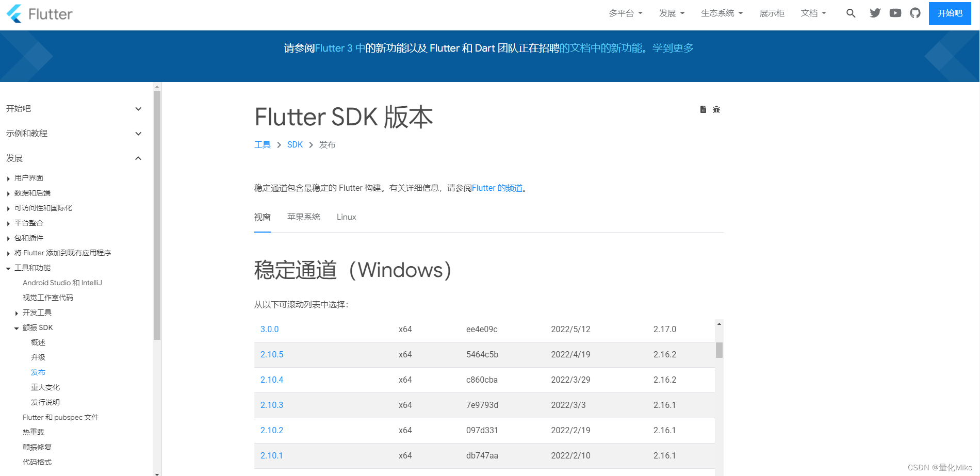Open 视觉工作室代码 sidebar link
The image size is (980, 476).
tap(48, 298)
